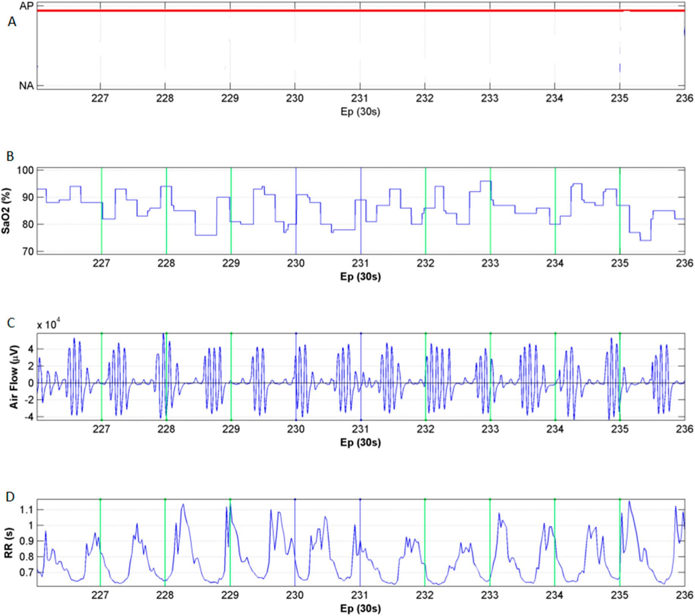Click the NA label on top plot axis

click(x=26, y=86)
